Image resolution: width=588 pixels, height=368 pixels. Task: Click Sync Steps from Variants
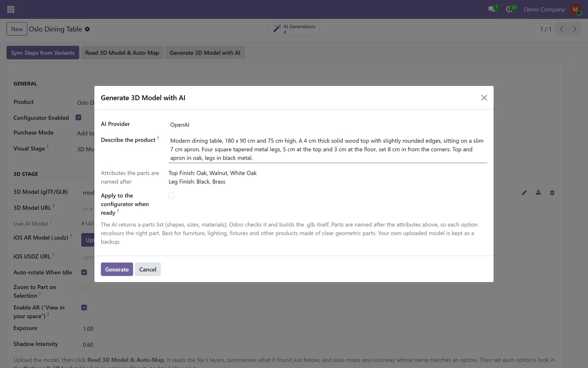[x=43, y=53]
